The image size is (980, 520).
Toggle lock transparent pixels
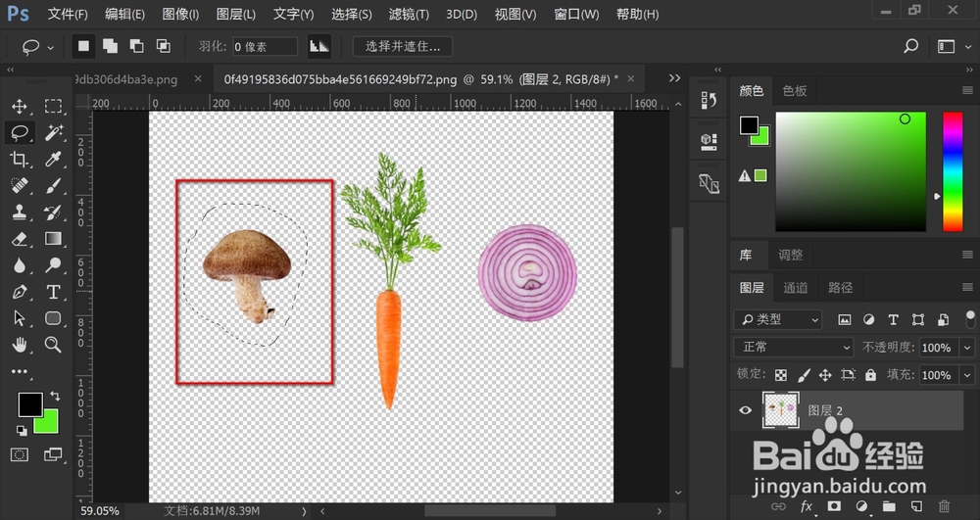(x=781, y=375)
